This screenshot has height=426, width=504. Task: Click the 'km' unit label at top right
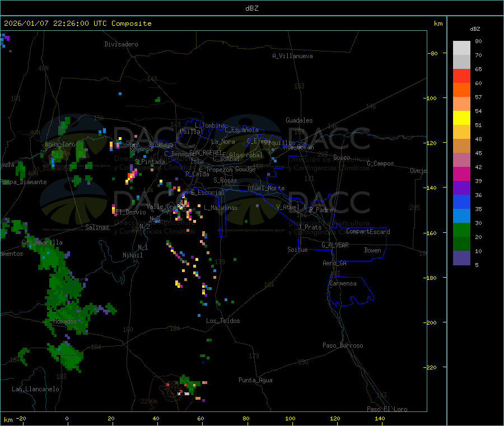coord(438,24)
